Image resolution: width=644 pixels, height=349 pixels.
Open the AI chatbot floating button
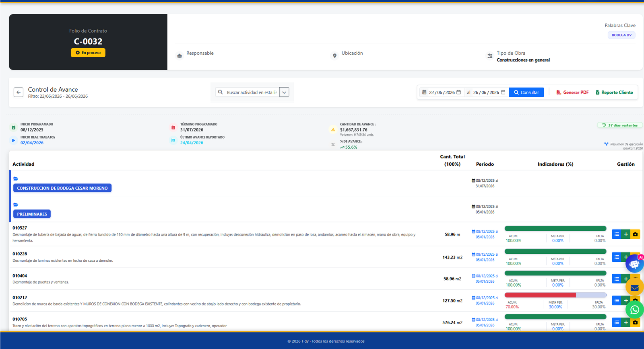pyautogui.click(x=635, y=264)
